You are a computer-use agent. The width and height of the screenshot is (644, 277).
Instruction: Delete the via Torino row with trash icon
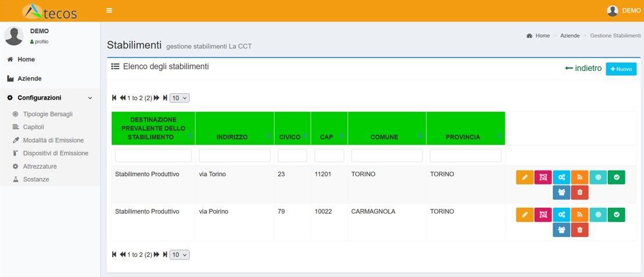[579, 193]
